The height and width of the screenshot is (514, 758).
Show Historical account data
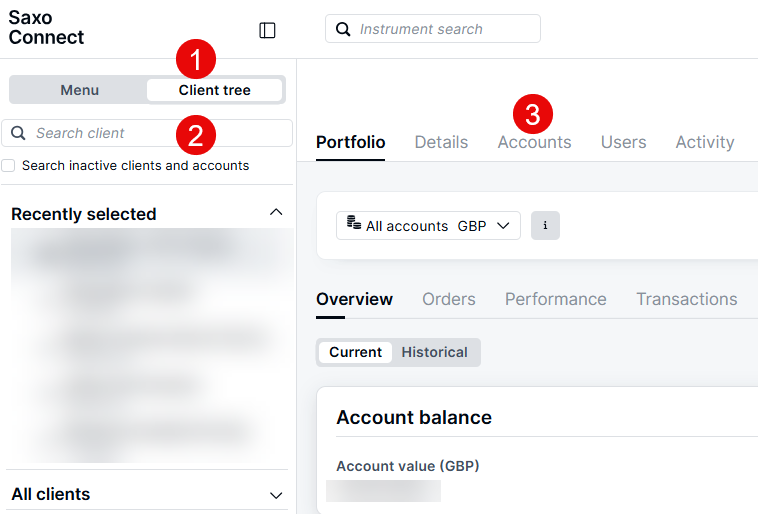(434, 352)
